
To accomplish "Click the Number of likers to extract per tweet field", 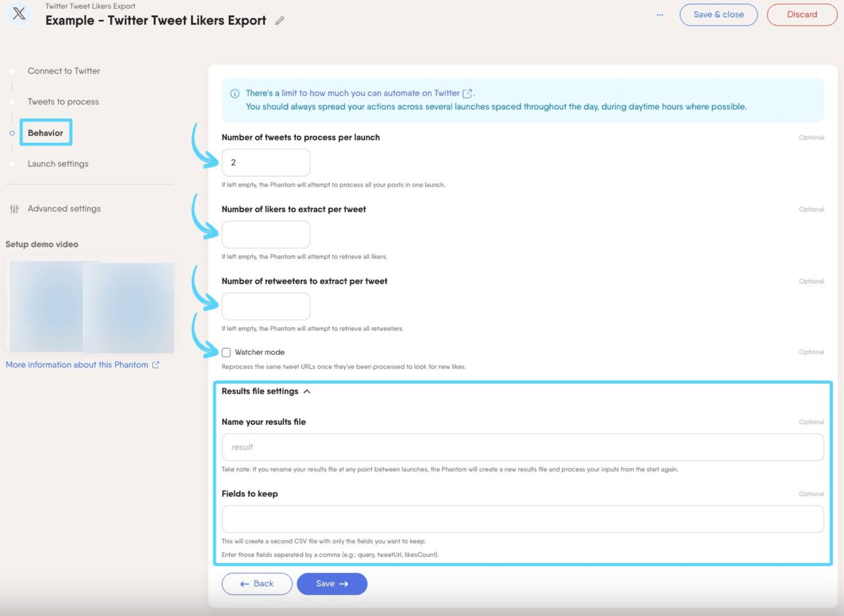I will (266, 235).
